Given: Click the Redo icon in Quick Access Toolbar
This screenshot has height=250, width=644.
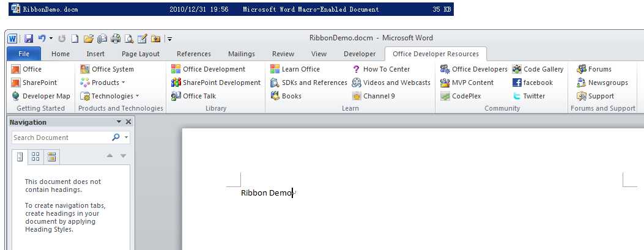Looking at the screenshot, I should 62,39.
